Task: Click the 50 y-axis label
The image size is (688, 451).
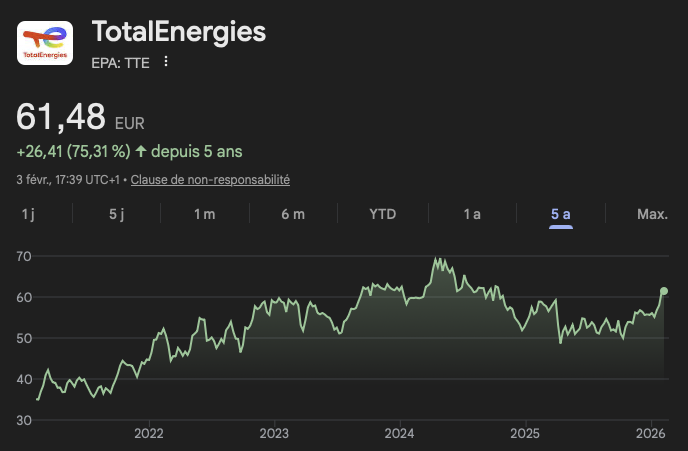Action: pos(24,338)
